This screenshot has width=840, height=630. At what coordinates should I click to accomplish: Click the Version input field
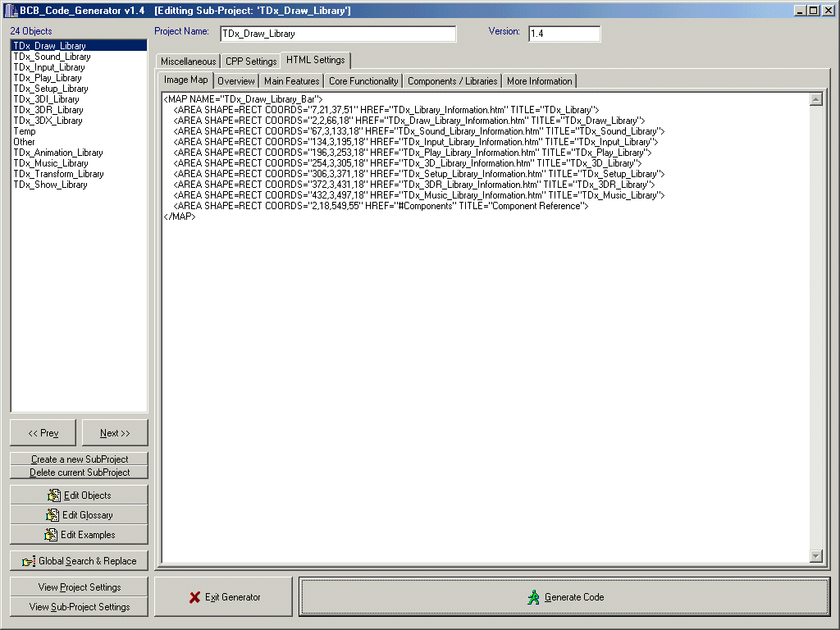point(564,34)
